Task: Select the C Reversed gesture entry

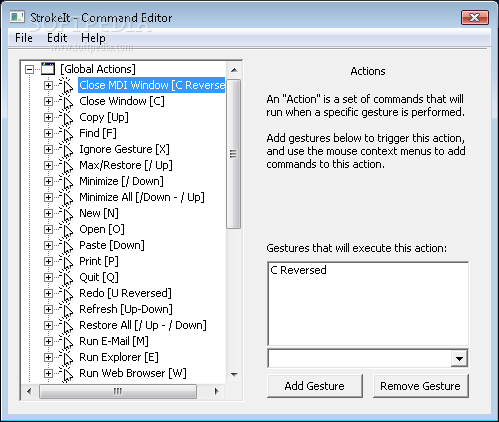Action: (x=298, y=270)
